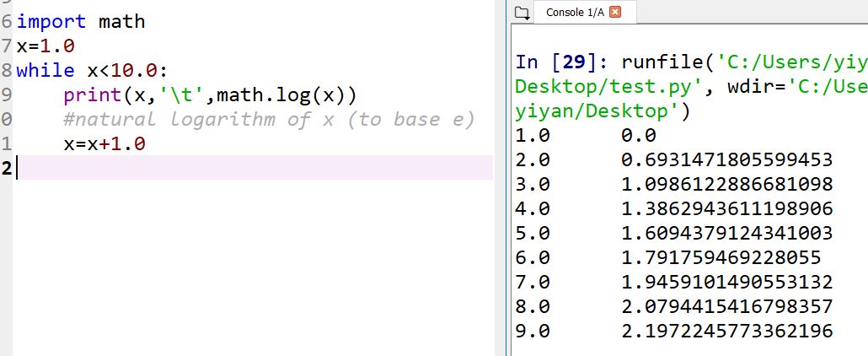Click the natural logarithm comment line
This screenshot has height=356, width=868.
pyautogui.click(x=268, y=119)
